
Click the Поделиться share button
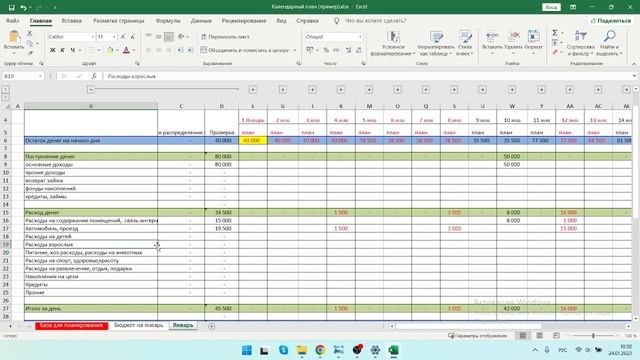click(611, 20)
